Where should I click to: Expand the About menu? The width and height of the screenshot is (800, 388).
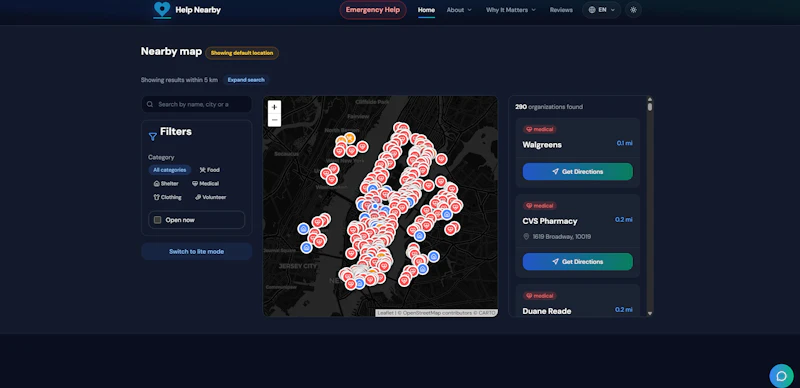(x=459, y=10)
